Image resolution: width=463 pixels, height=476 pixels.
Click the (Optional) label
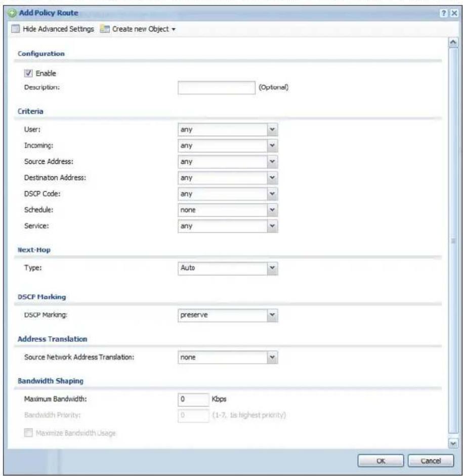(273, 88)
